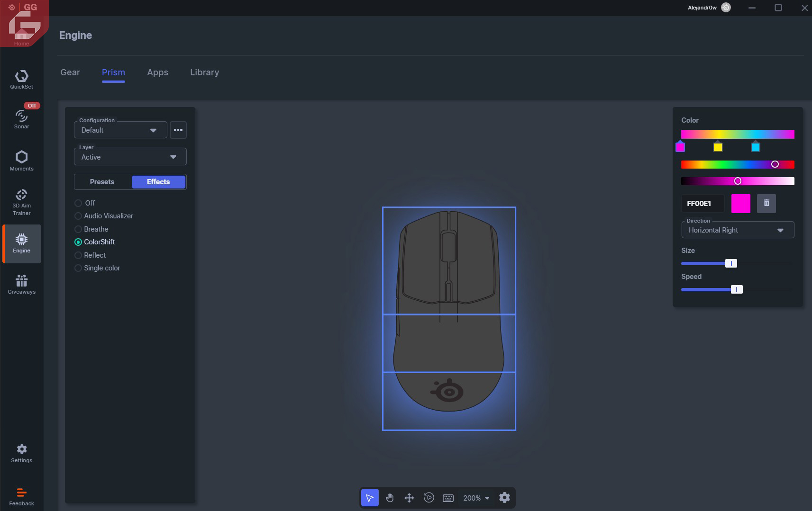
Task: Select the hand pan tool
Action: pos(390,498)
